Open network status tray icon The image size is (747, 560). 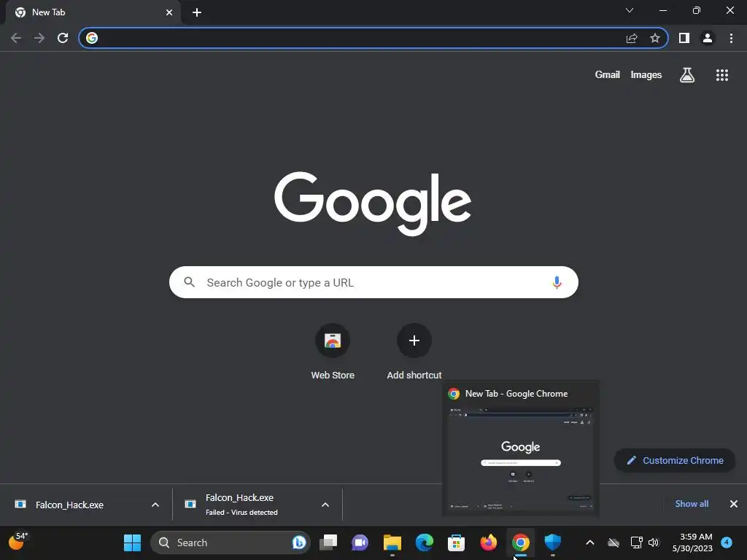click(636, 542)
